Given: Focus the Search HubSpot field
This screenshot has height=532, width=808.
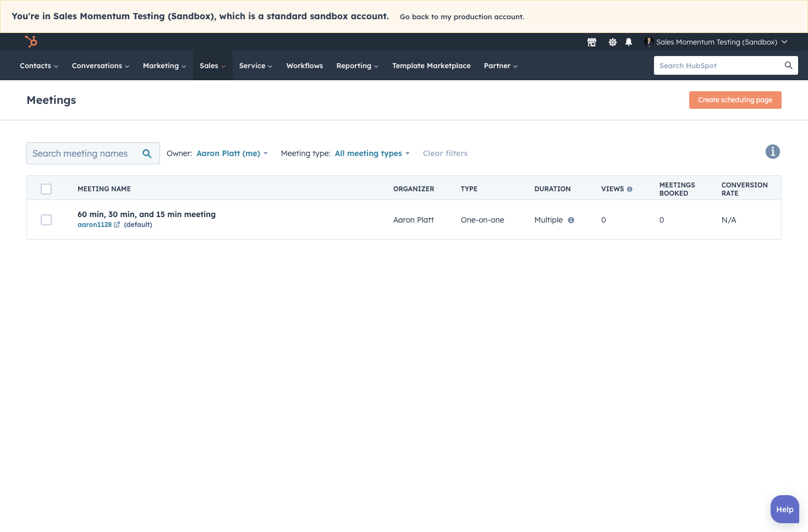Looking at the screenshot, I should coord(726,65).
